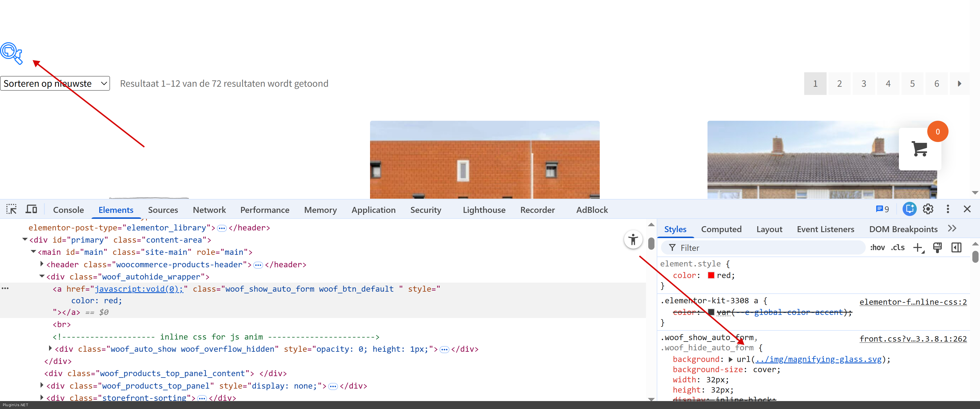The height and width of the screenshot is (409, 980).
Task: Click the accessibility figure floating button
Action: click(x=633, y=240)
